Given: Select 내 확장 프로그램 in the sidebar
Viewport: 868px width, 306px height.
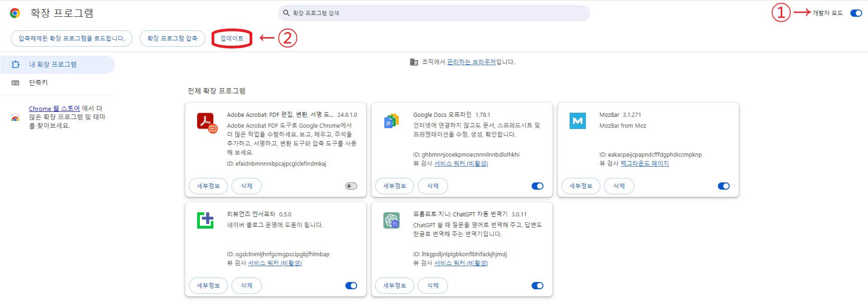Looking at the screenshot, I should pyautogui.click(x=57, y=64).
